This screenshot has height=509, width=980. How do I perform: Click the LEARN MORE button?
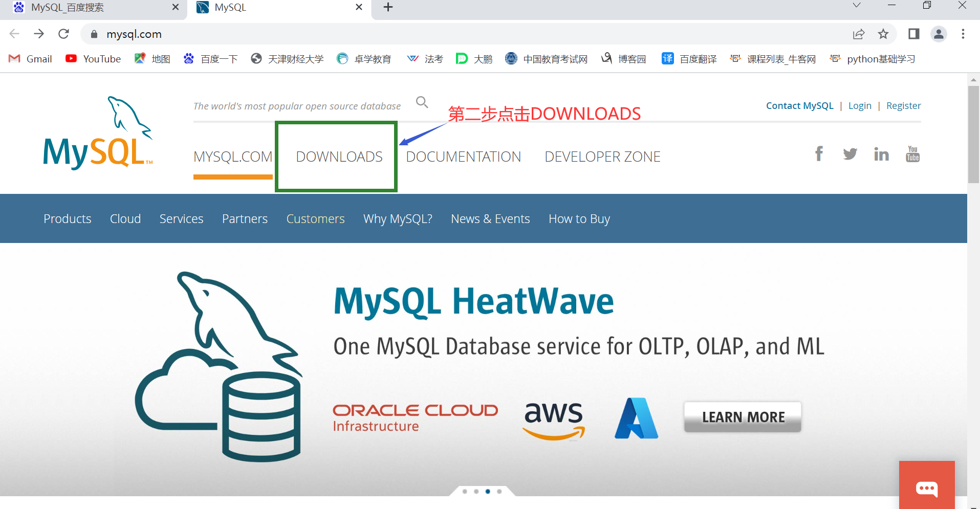pyautogui.click(x=743, y=417)
